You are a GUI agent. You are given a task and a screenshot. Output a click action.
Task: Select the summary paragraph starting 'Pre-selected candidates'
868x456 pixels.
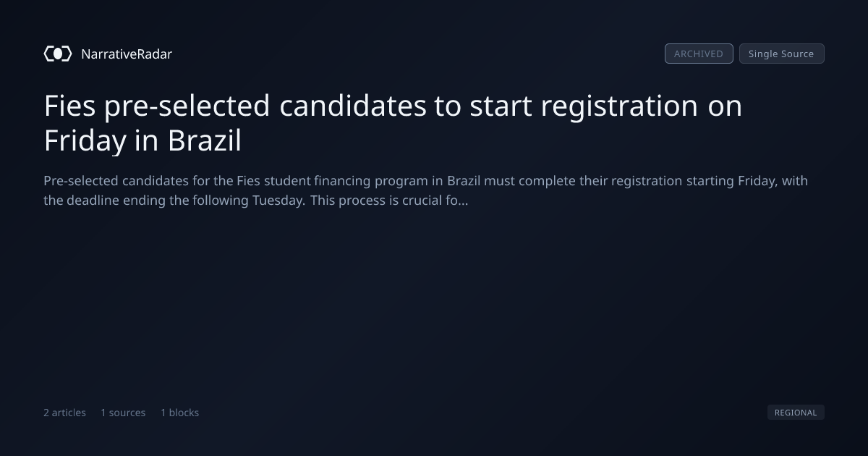point(425,190)
